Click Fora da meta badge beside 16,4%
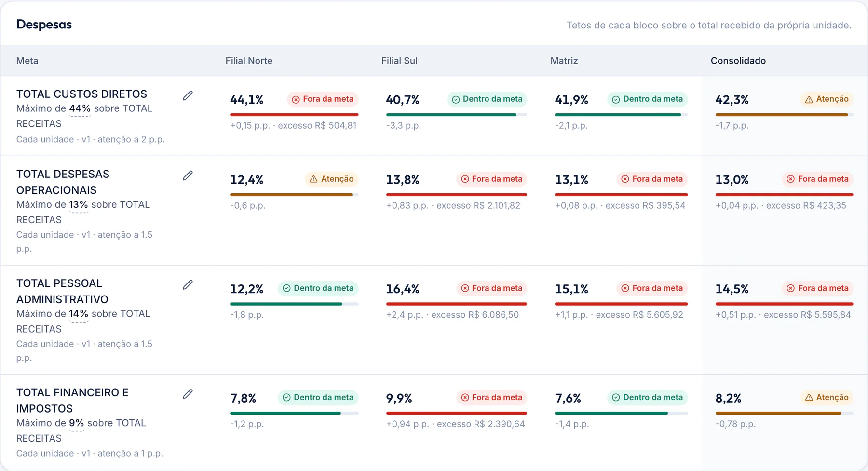This screenshot has width=868, height=471. pos(491,288)
